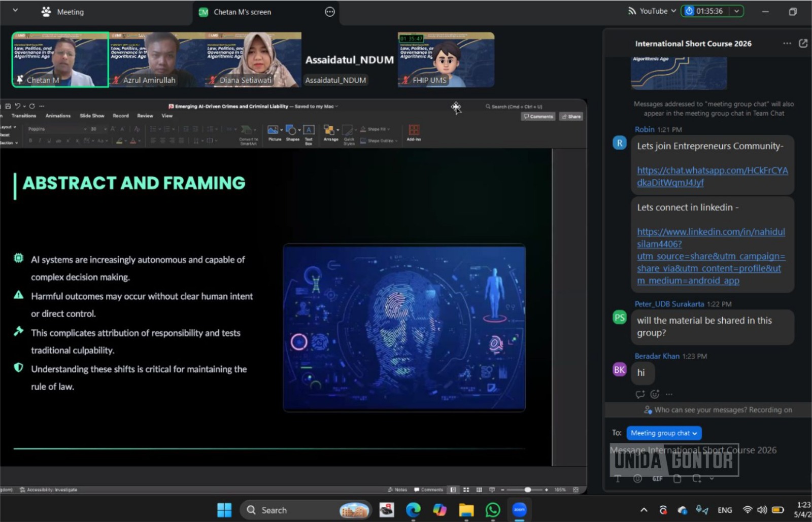Undo the last PowerPoint action
The width and height of the screenshot is (812, 522).
[18, 106]
